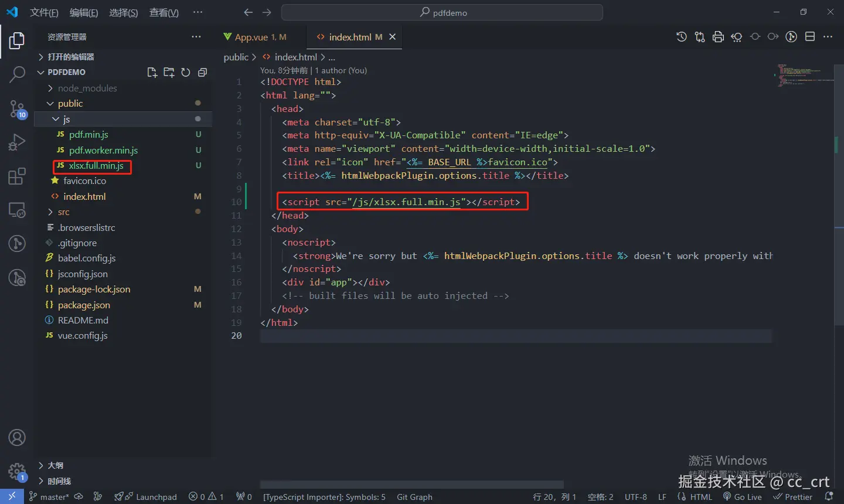The height and width of the screenshot is (504, 844).
Task: Close the index.html tab
Action: click(392, 37)
